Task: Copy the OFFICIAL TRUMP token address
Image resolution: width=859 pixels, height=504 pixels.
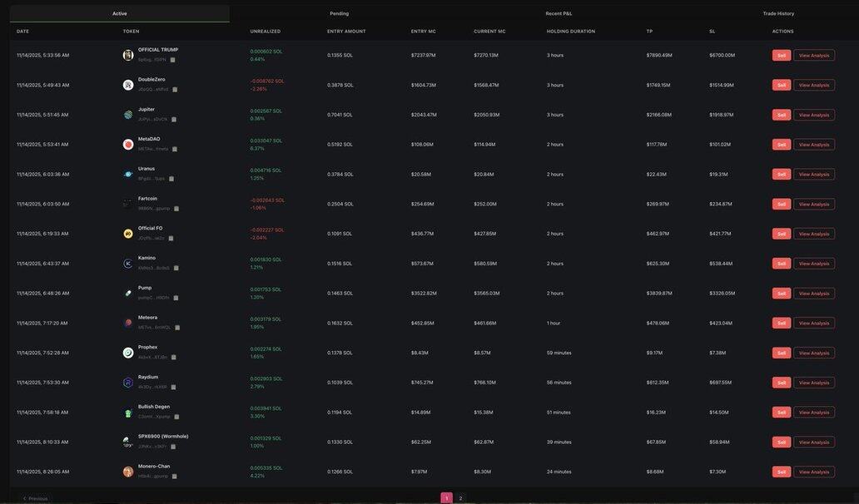Action: coord(172,60)
